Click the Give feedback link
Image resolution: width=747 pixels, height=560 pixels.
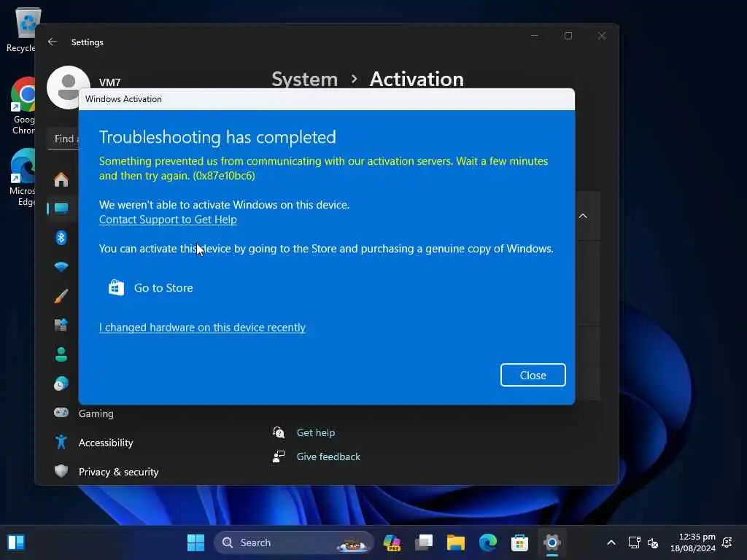(328, 456)
